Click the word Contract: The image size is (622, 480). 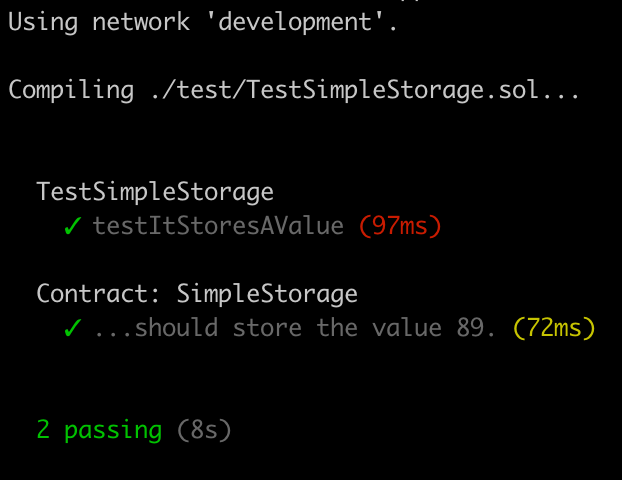click(x=98, y=294)
